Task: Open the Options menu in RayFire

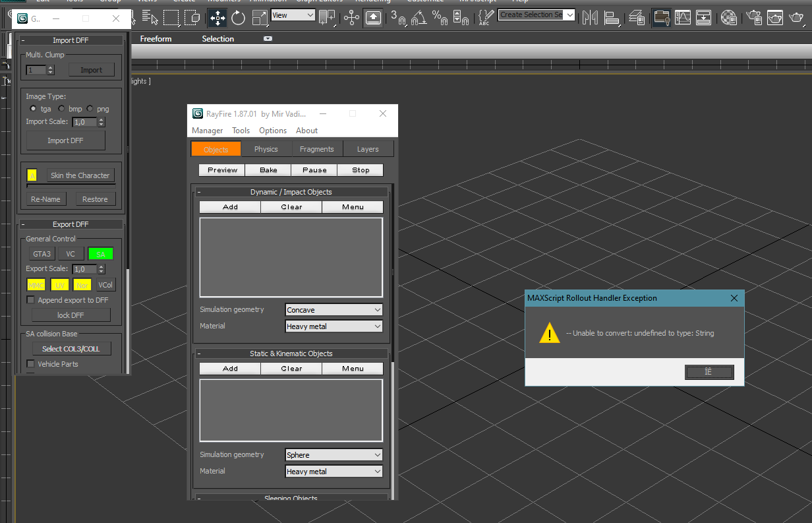Action: click(273, 131)
